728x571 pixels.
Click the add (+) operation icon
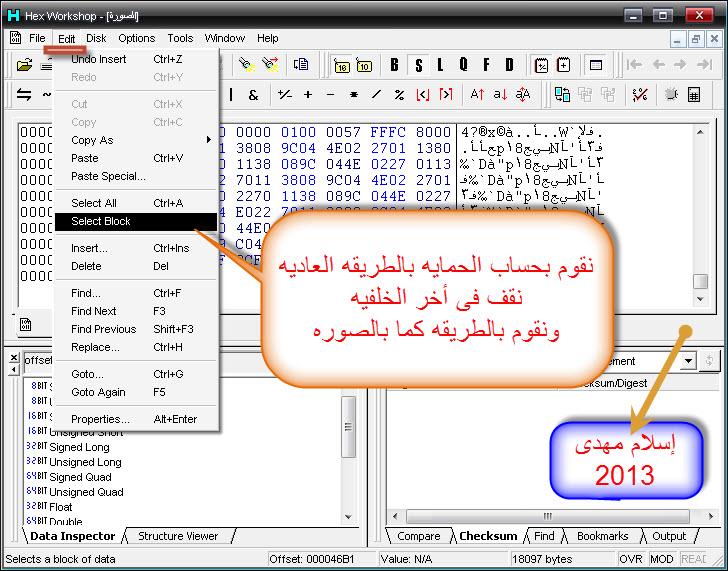click(308, 95)
